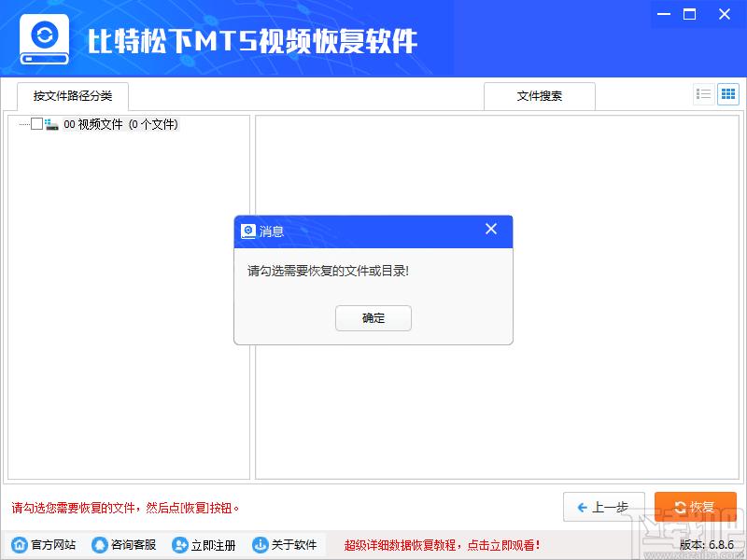Maximize the application window
This screenshot has width=747, height=560.
pyautogui.click(x=689, y=14)
